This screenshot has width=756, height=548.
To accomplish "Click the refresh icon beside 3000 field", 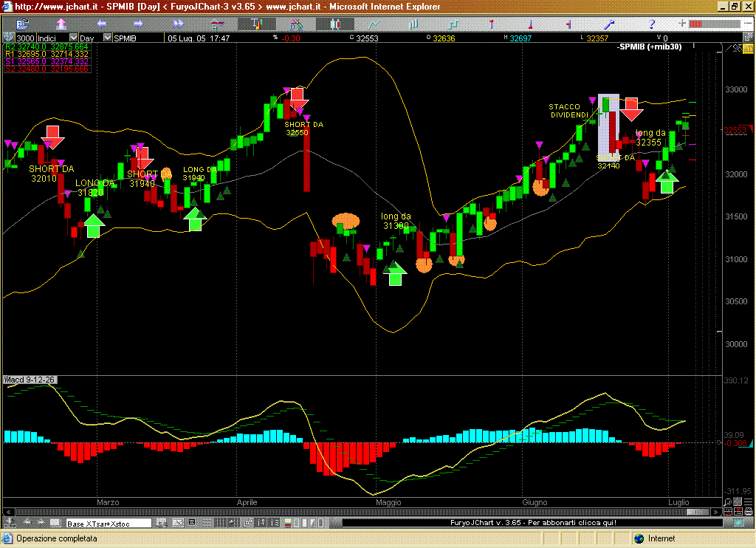I will [x=8, y=38].
